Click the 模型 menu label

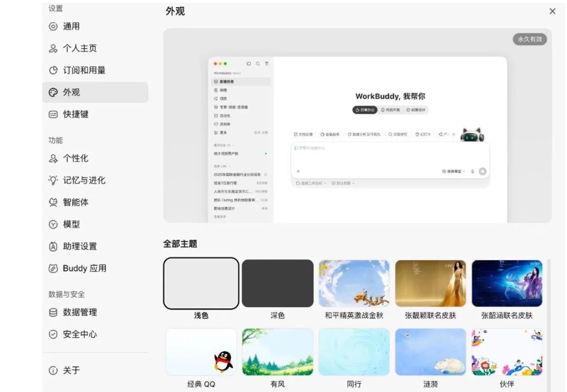71,224
